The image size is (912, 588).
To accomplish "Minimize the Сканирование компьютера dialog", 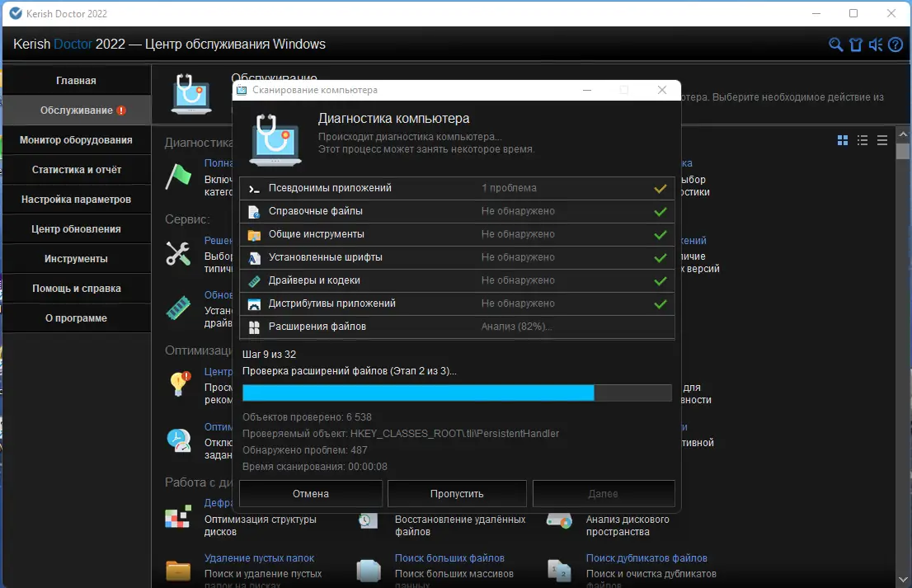I will coord(587,90).
